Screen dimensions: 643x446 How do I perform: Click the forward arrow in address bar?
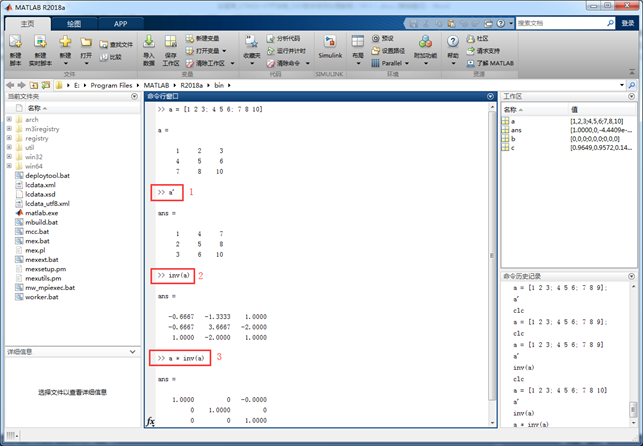21,85
